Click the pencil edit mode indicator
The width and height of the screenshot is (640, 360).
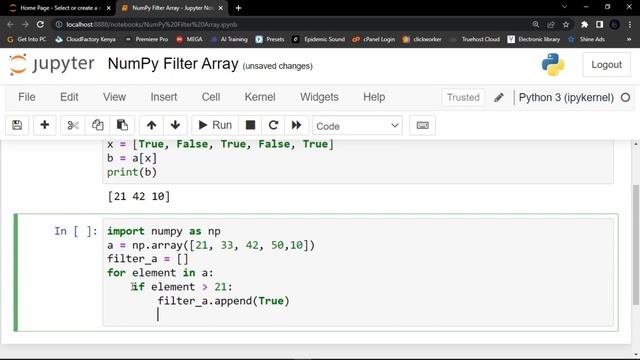(x=498, y=98)
